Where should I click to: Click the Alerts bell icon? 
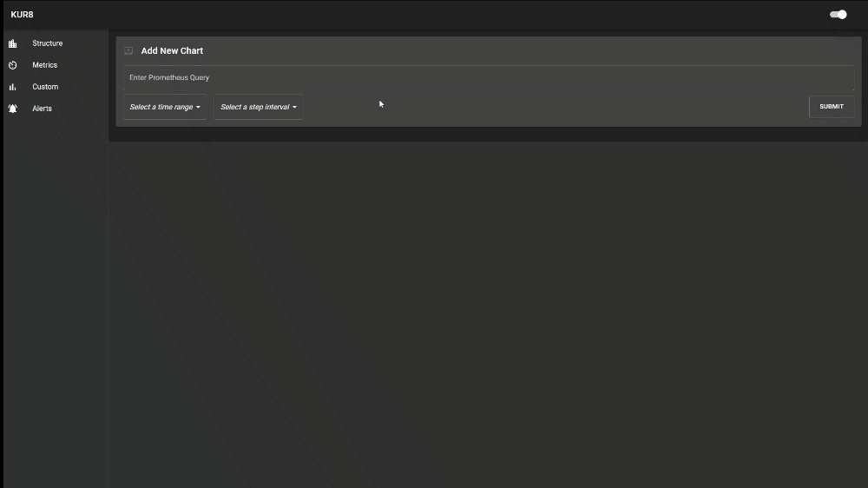[13, 109]
